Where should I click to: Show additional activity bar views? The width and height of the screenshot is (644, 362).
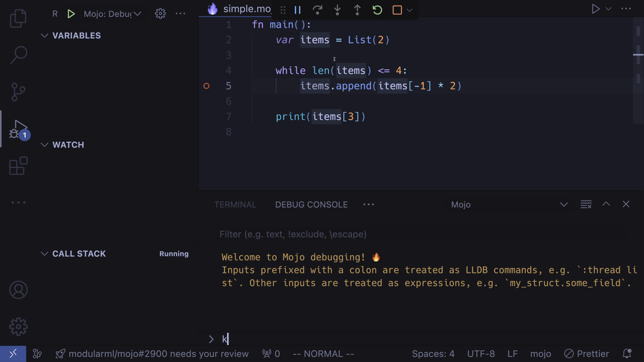[18, 203]
